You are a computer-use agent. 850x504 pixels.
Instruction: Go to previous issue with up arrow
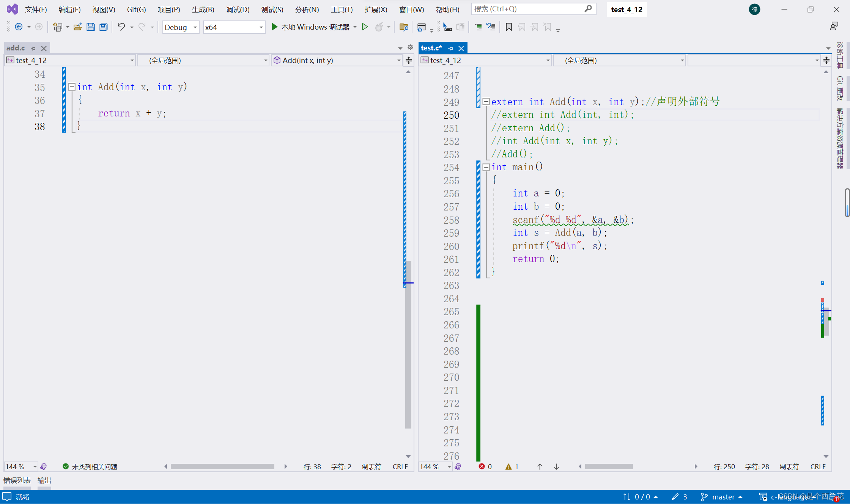click(540, 466)
